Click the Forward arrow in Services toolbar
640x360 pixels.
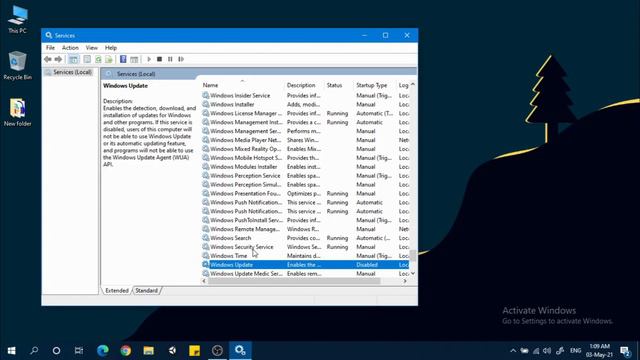click(58, 59)
